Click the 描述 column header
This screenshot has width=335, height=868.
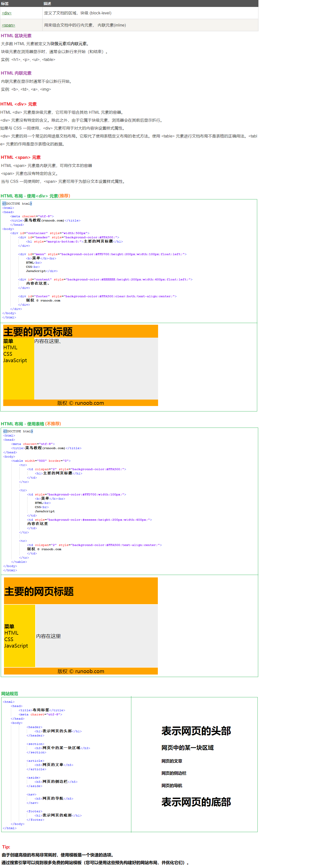[47, 3]
